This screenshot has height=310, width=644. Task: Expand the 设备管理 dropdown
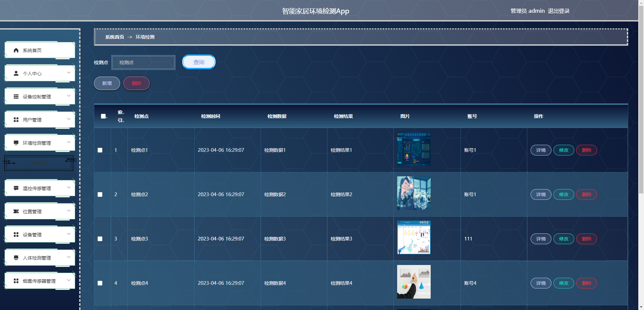tap(69, 234)
